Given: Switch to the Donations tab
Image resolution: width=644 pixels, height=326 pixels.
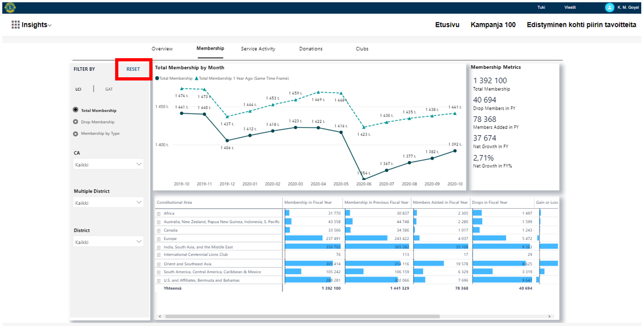Looking at the screenshot, I should [311, 49].
